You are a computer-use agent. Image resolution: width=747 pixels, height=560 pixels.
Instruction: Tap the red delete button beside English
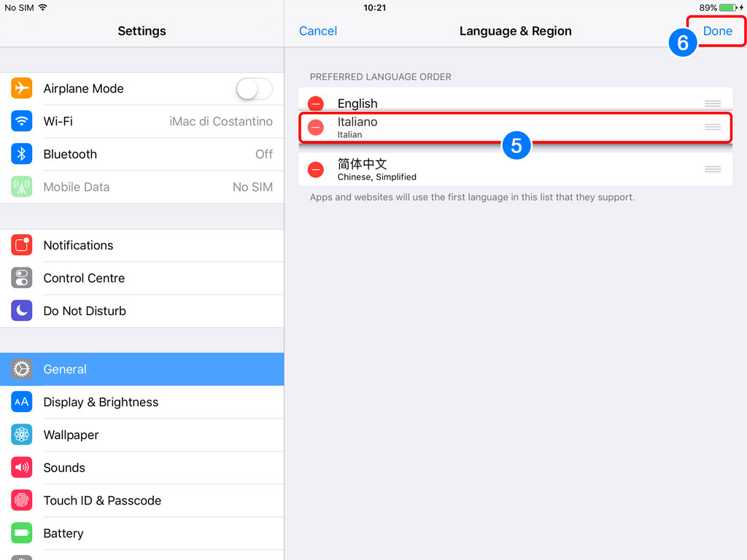315,104
